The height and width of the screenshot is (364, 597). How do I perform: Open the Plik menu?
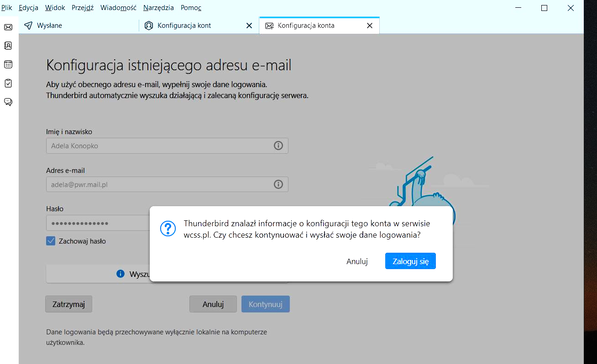point(7,8)
